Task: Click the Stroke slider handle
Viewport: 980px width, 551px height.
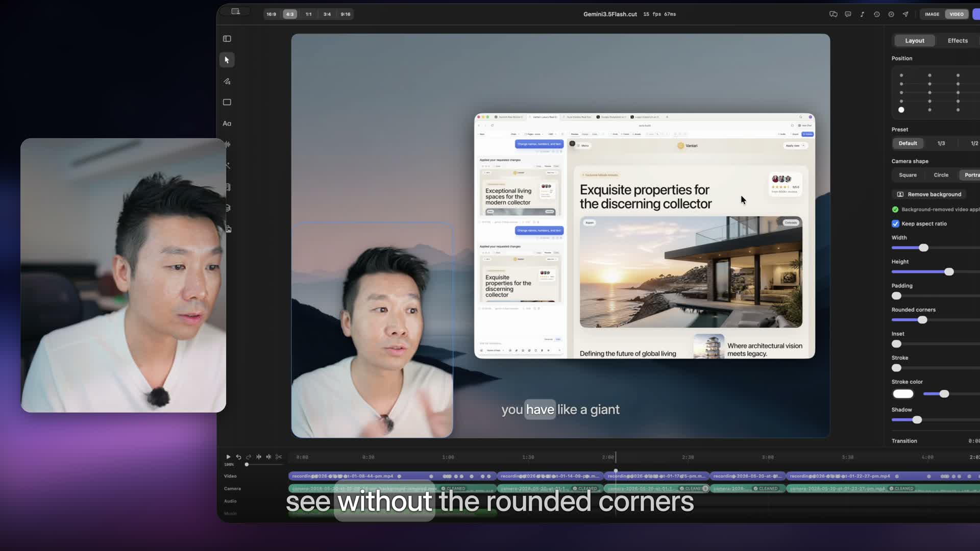Action: pyautogui.click(x=896, y=368)
